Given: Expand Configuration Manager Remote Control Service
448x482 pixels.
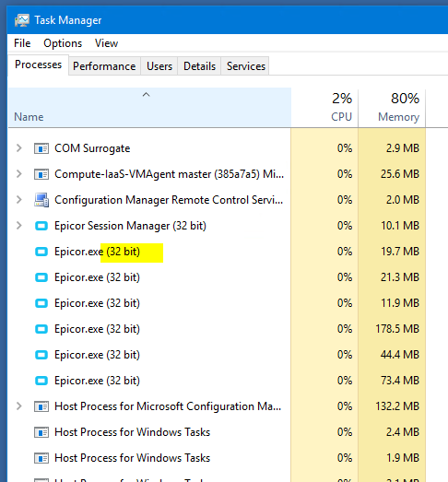Looking at the screenshot, I should coord(19,200).
